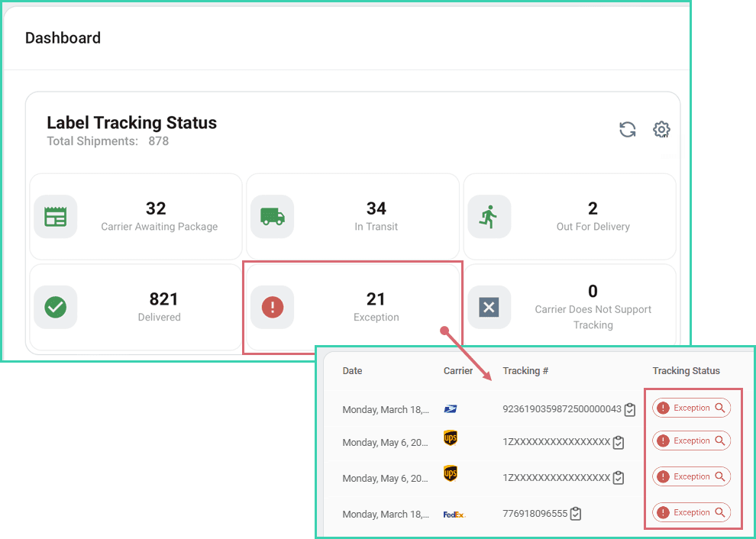Screen dimensions: 756x539
Task: Sort by the Date column header
Action: pyautogui.click(x=352, y=371)
